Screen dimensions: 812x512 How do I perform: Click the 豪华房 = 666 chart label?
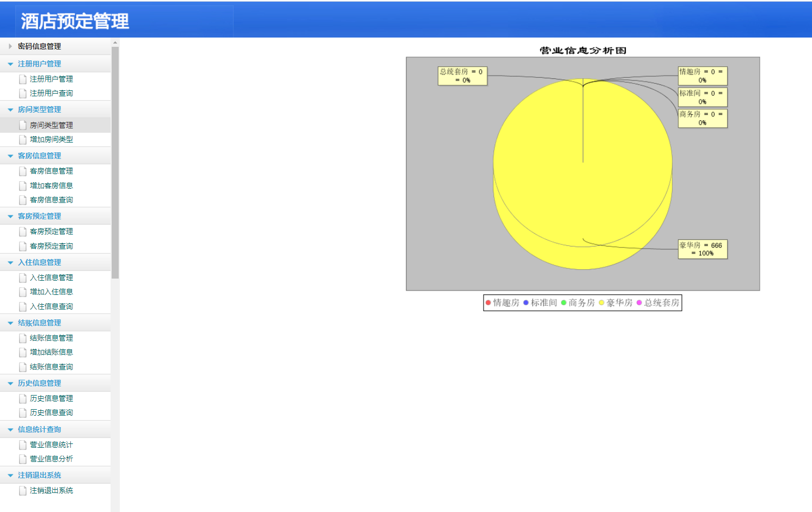[703, 249]
